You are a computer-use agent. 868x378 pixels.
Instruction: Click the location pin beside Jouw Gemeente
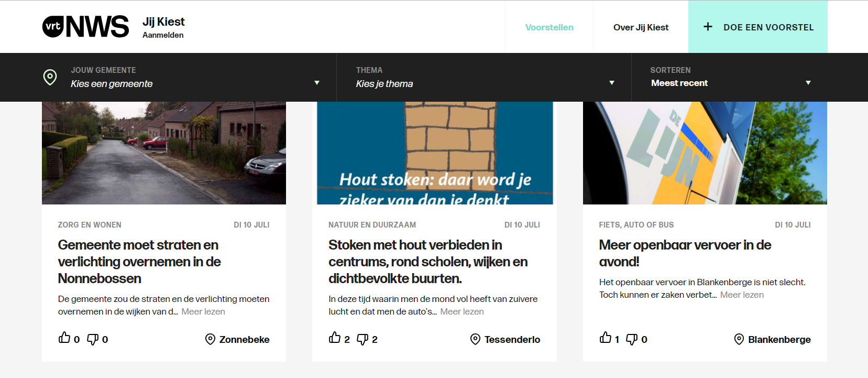(x=50, y=77)
